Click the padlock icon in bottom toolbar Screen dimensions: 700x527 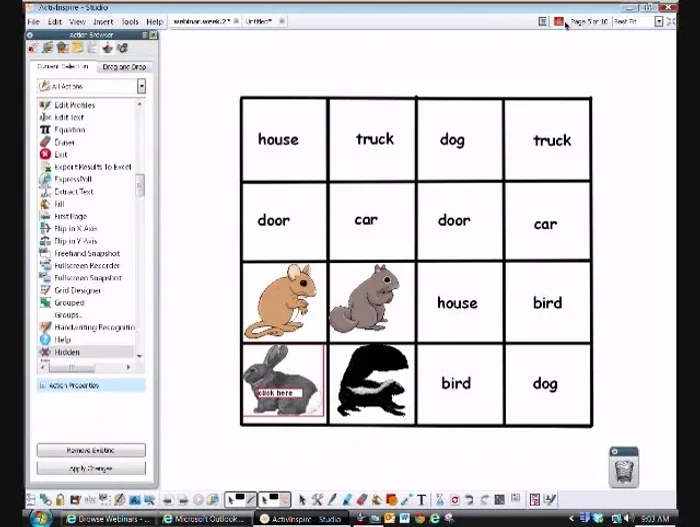coord(60,500)
